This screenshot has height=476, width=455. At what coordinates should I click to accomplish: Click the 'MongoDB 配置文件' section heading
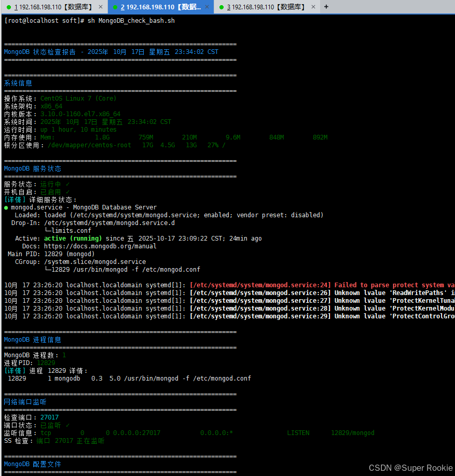pyautogui.click(x=33, y=464)
